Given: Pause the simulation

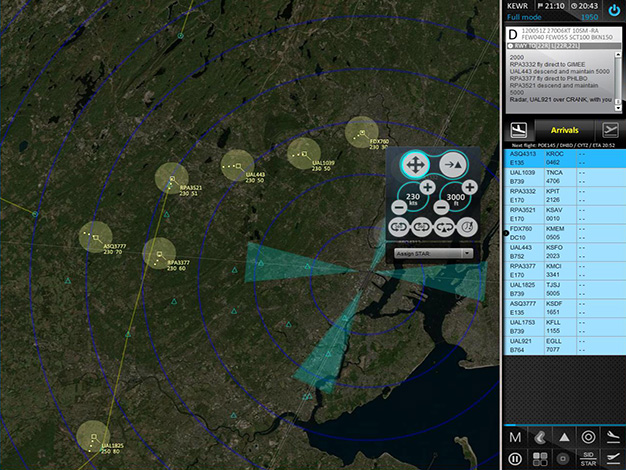Looking at the screenshot, I should [515, 459].
